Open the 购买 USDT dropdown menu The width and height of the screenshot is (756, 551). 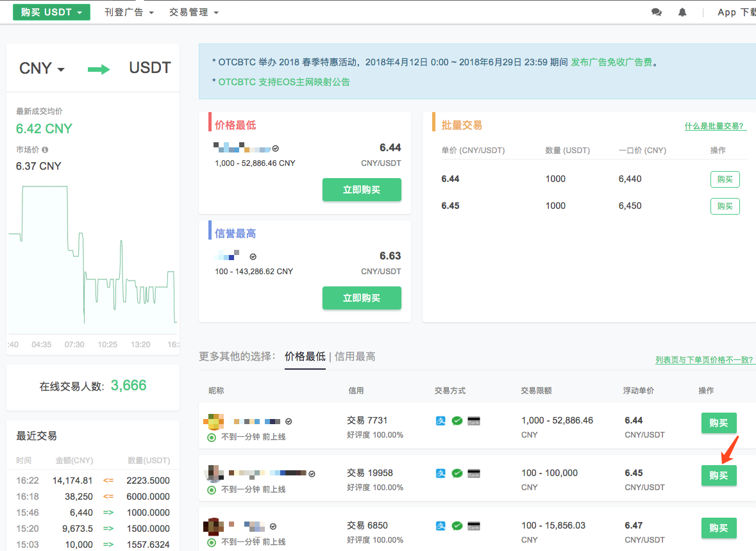click(51, 12)
